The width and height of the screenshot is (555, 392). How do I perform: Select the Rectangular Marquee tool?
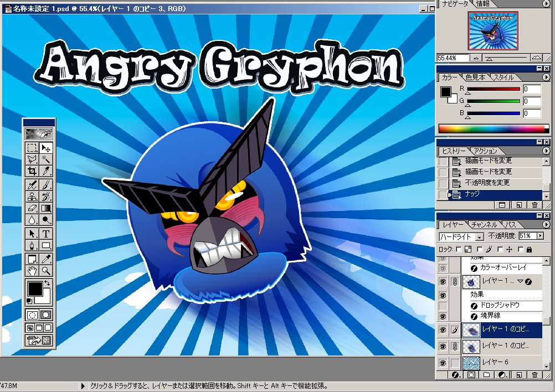pos(32,148)
